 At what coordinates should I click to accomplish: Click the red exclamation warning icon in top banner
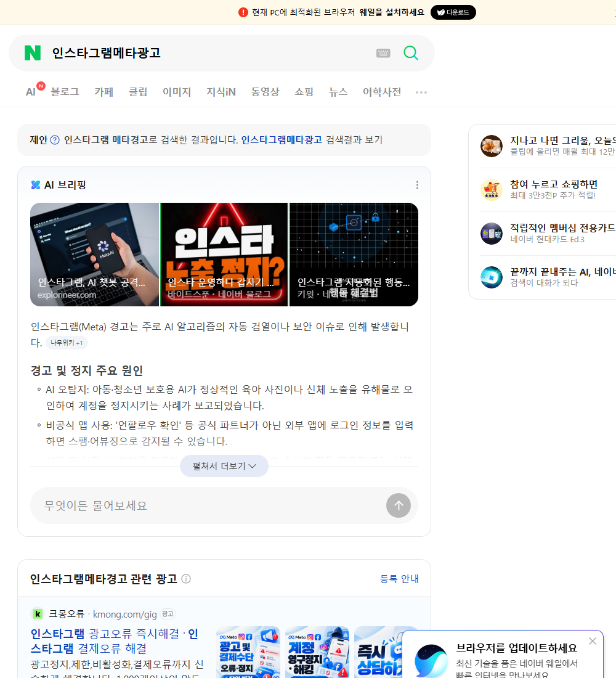point(243,12)
